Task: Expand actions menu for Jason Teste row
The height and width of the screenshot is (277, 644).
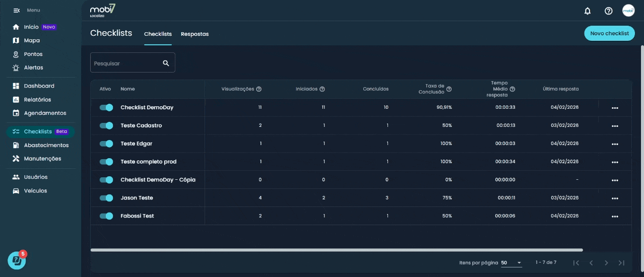Action: 614,198
